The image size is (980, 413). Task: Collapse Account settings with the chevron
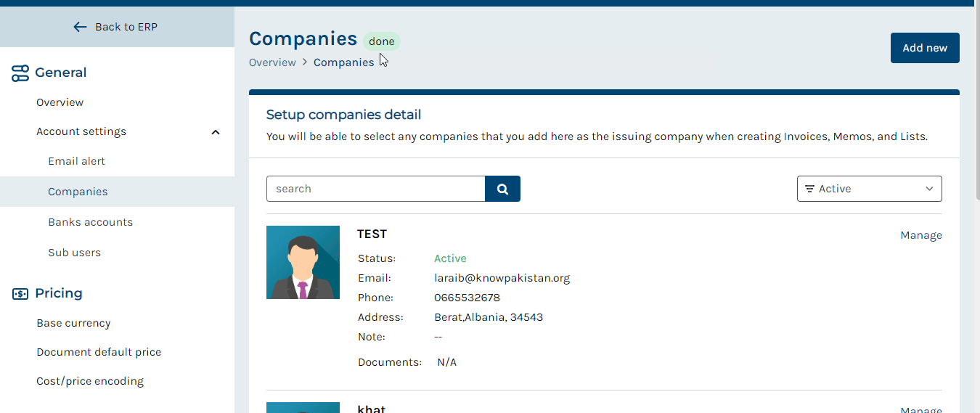pos(216,132)
